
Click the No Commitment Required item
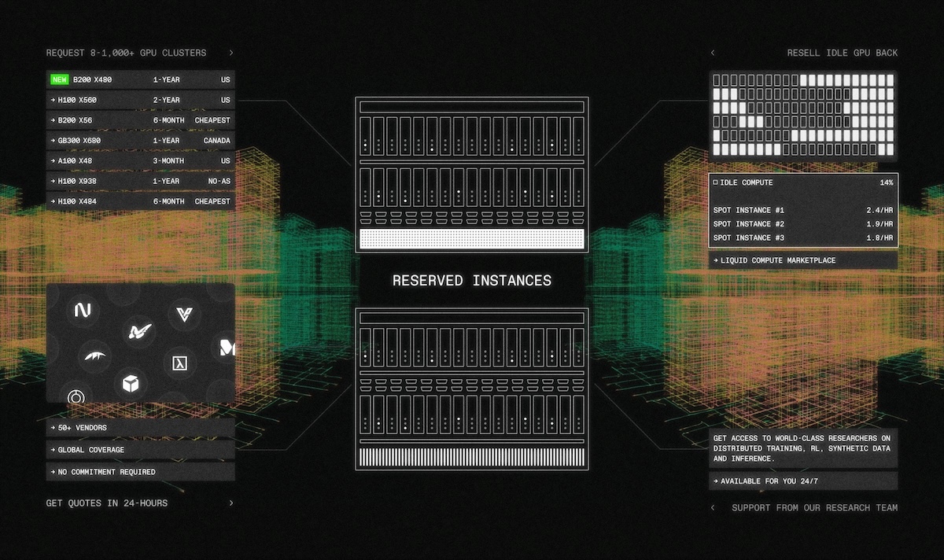140,472
